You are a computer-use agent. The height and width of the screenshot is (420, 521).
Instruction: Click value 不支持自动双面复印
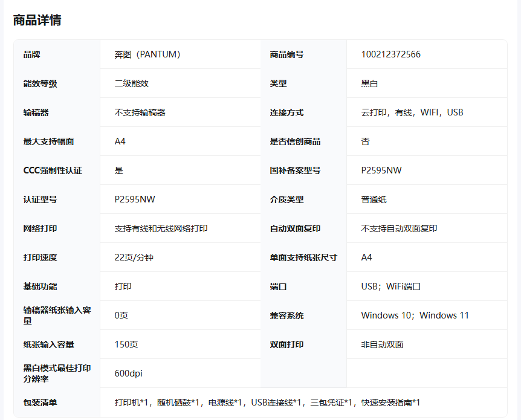click(399, 228)
